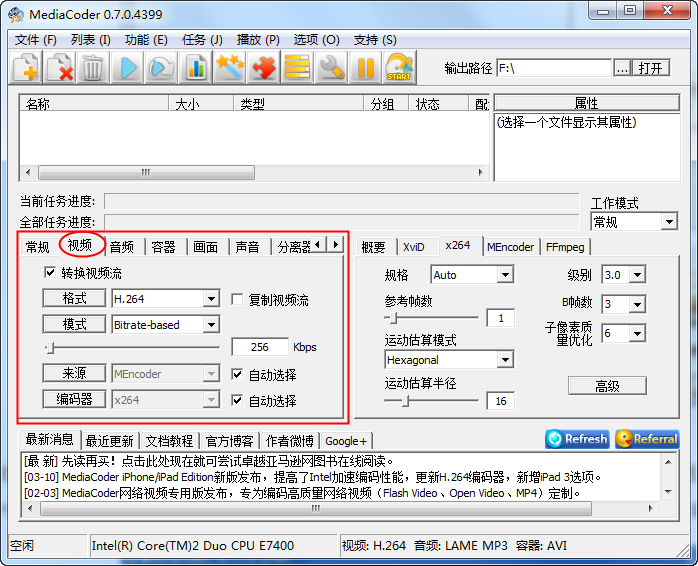The height and width of the screenshot is (566, 698).
Task: Open the 功能 (E) menu
Action: (146, 40)
